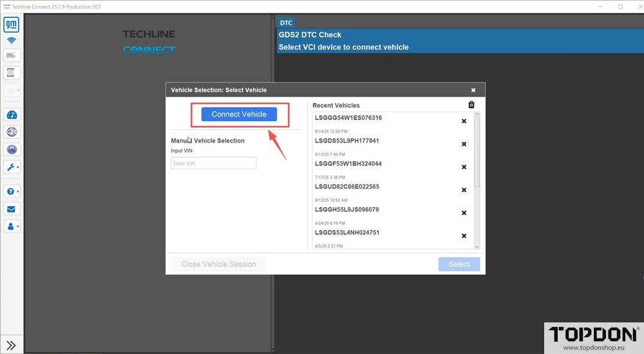Open the envelope messages icon
644x354 pixels.
[x=12, y=209]
